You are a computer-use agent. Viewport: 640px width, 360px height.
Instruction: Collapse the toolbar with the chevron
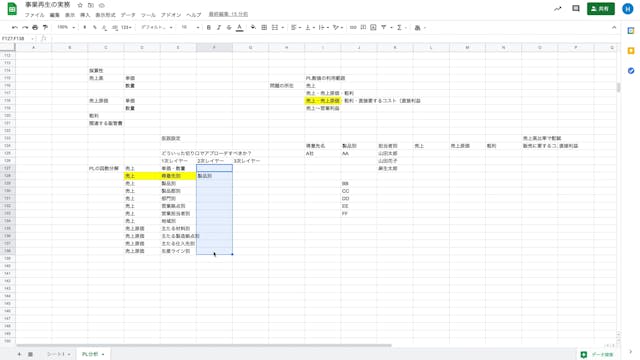pyautogui.click(x=614, y=27)
